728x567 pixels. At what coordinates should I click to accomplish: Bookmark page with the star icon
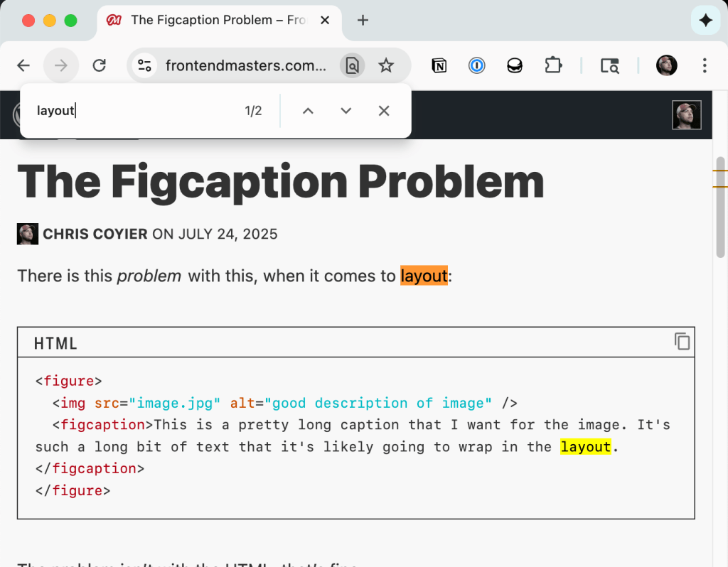[x=386, y=66]
